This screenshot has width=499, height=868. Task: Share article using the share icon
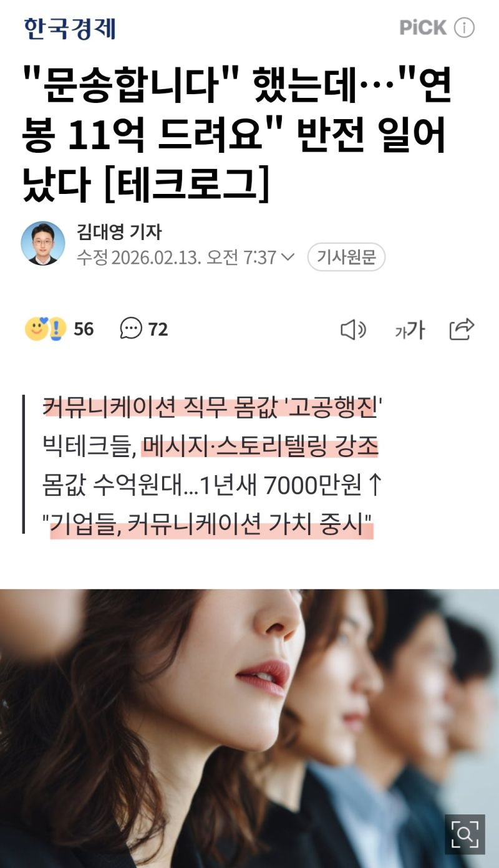click(462, 329)
